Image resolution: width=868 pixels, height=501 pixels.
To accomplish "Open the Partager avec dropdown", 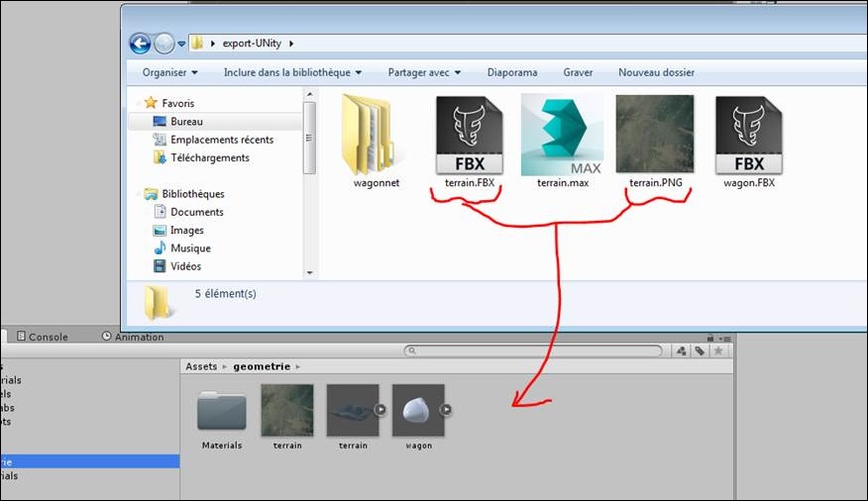I will pos(424,72).
